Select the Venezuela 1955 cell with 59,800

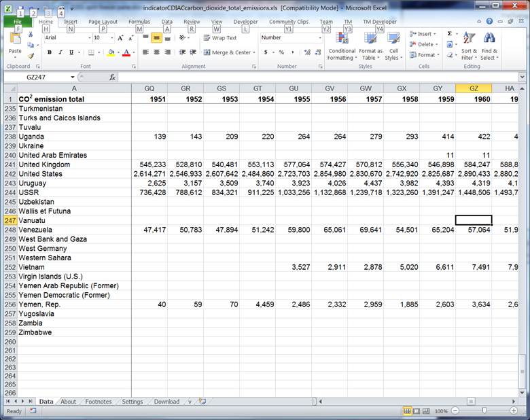coord(294,230)
